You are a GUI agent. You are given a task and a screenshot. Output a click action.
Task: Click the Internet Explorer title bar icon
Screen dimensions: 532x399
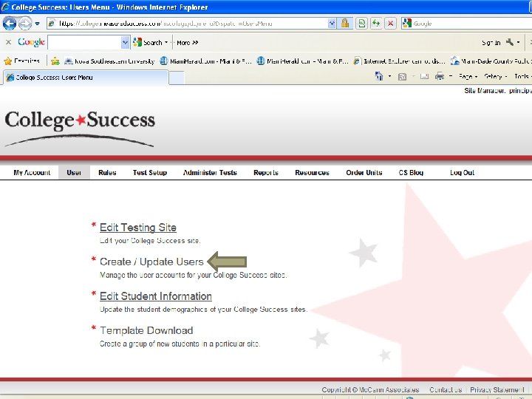pos(5,7)
